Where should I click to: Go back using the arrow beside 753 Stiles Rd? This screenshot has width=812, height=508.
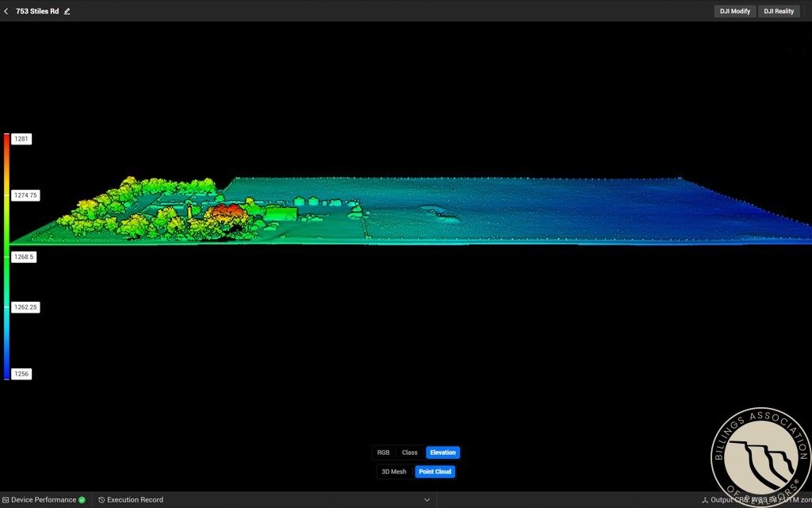[6, 11]
